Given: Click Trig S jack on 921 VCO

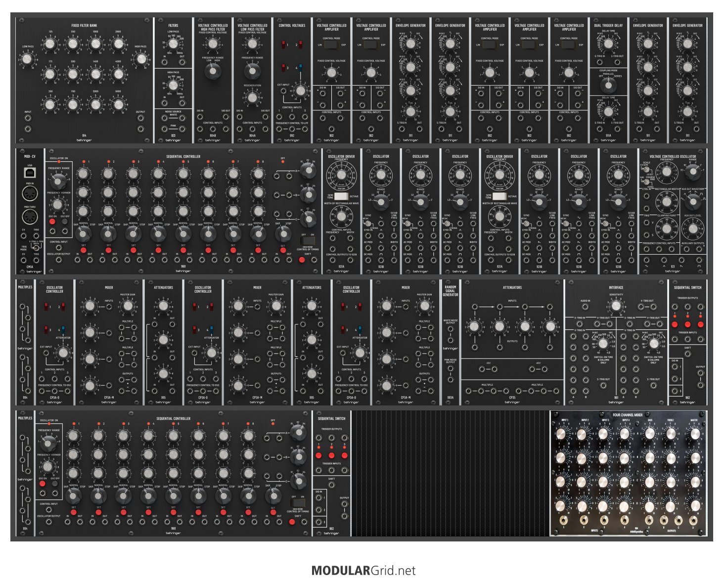Looking at the screenshot, I should coord(647,235).
